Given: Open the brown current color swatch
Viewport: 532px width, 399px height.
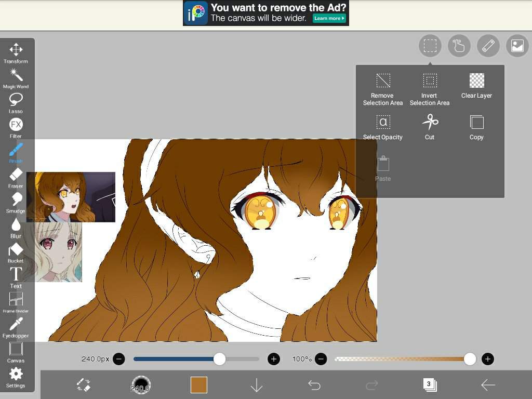Looking at the screenshot, I should [x=199, y=385].
